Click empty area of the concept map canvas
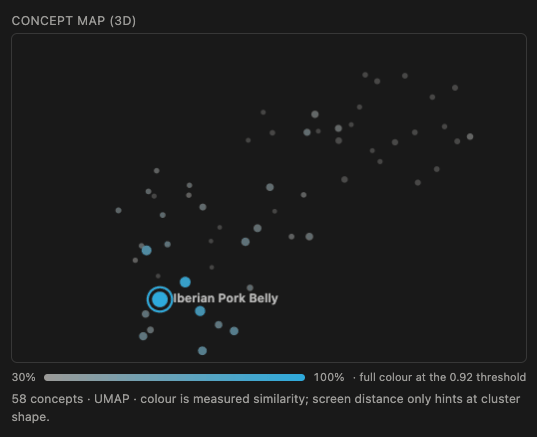This screenshot has height=437, width=537. 411,274
